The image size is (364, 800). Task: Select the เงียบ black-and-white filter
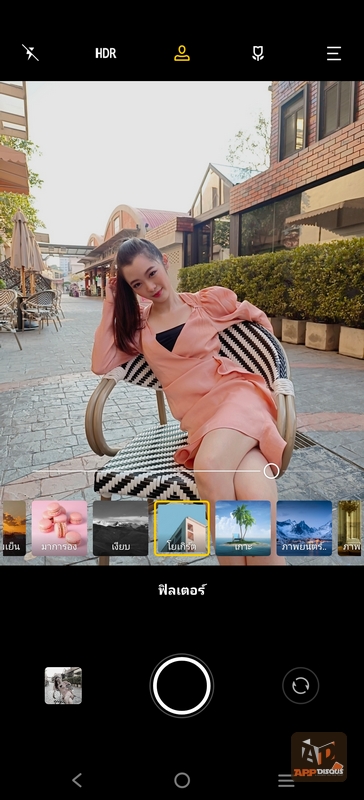[x=120, y=528]
